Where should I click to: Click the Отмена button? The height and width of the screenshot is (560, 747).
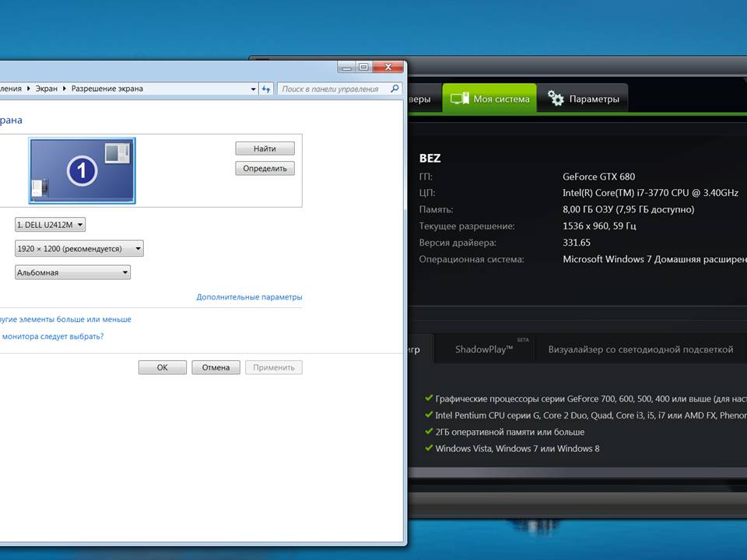[x=216, y=367]
